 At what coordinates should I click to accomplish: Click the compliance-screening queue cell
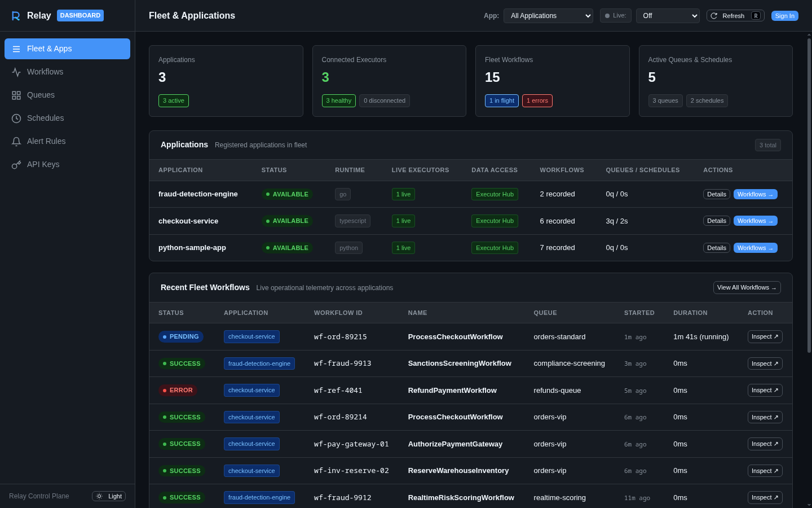pyautogui.click(x=569, y=364)
